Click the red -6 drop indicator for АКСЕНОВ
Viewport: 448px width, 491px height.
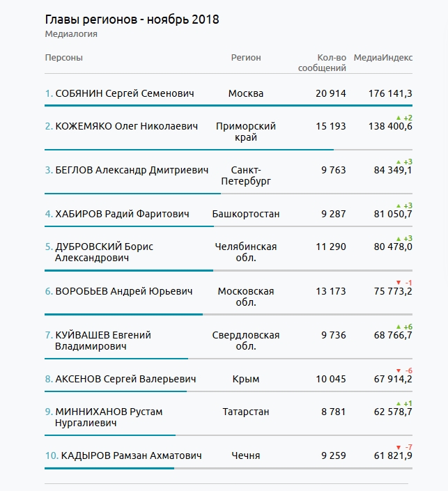click(x=404, y=371)
